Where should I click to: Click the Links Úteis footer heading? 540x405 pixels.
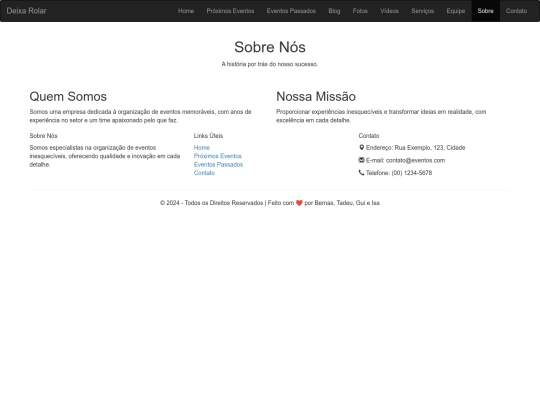click(208, 136)
